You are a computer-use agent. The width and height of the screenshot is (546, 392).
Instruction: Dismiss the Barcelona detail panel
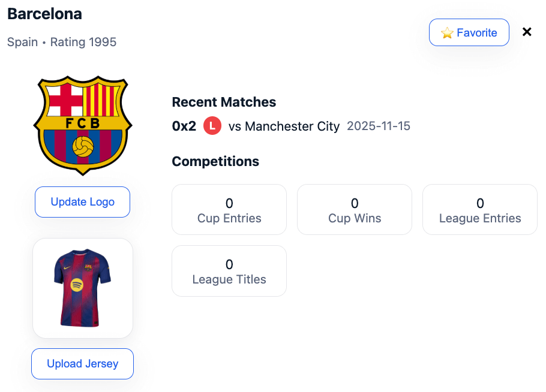pyautogui.click(x=526, y=32)
